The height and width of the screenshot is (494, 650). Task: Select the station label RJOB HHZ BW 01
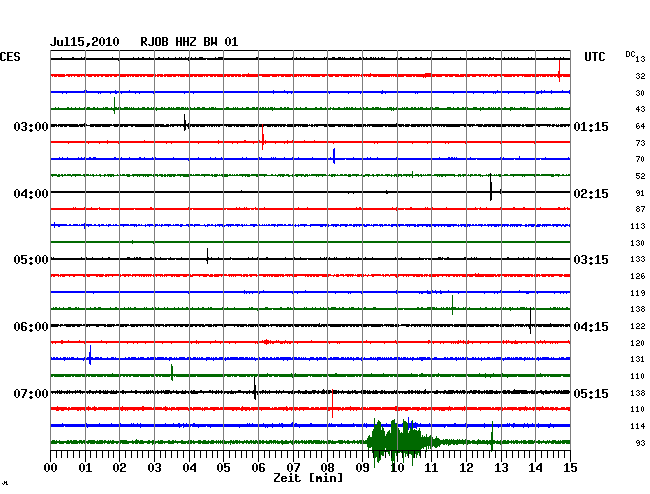coord(189,42)
